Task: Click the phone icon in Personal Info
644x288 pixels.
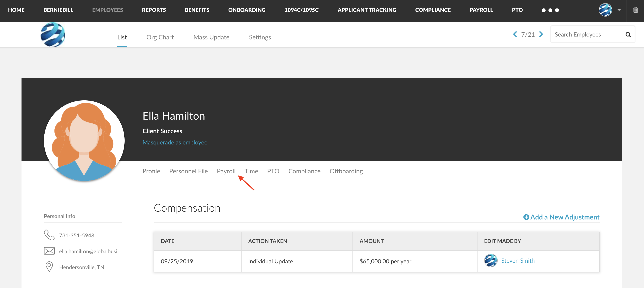Action: pos(49,235)
